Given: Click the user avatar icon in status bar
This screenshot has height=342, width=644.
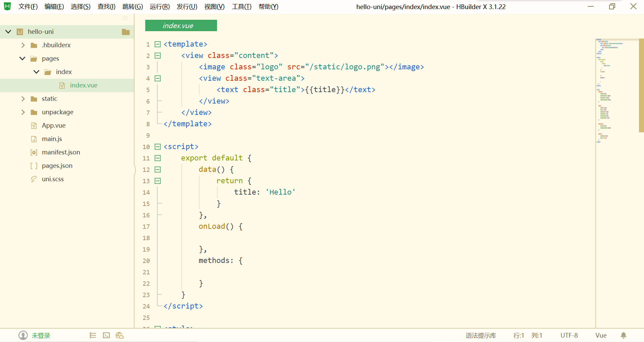Looking at the screenshot, I should 23,335.
